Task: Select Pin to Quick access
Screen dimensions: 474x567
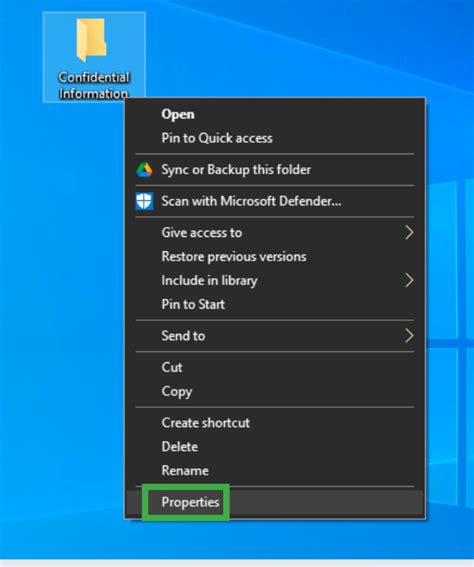Action: [x=275, y=138]
